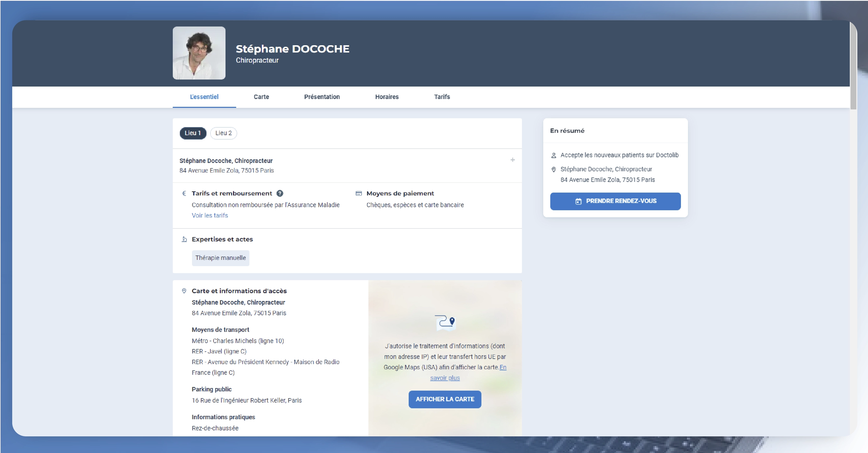This screenshot has height=453, width=868.
Task: Click the euro tarifs icon
Action: pyautogui.click(x=184, y=193)
